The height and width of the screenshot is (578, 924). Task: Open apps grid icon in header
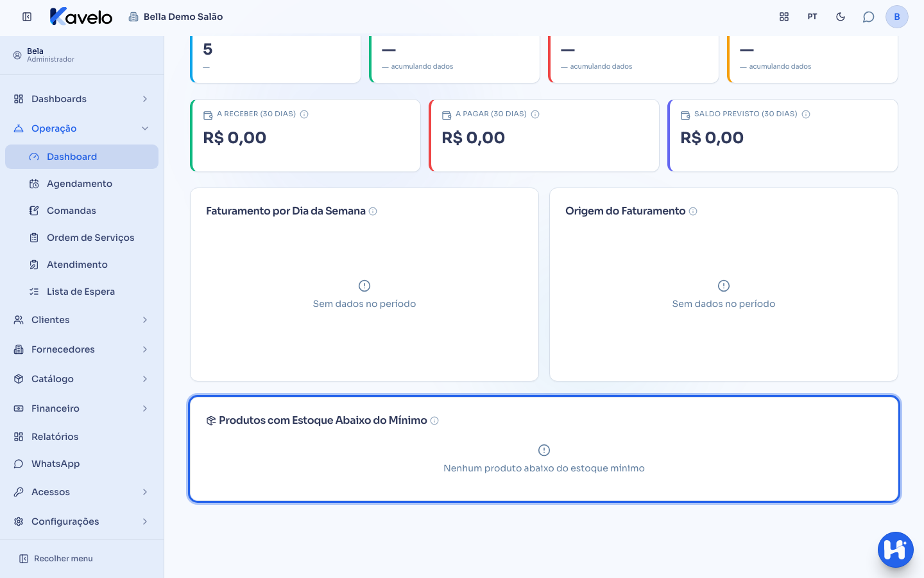coord(784,17)
